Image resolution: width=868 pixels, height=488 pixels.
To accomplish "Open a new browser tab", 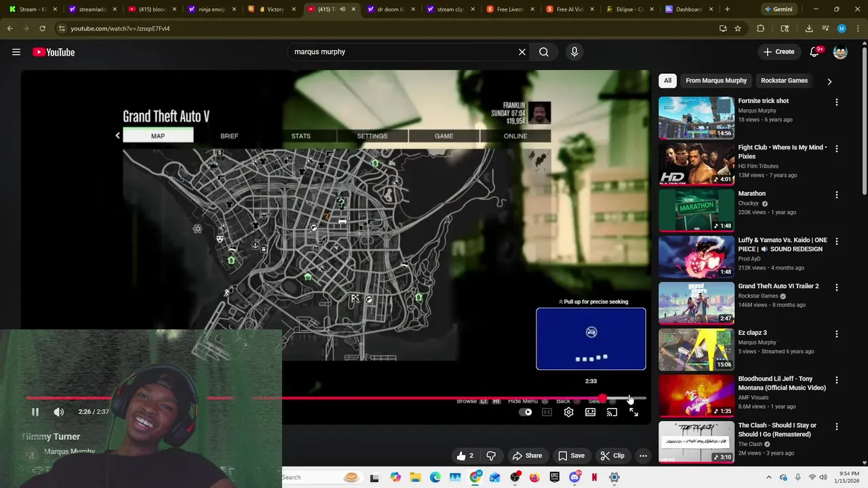I will pos(727,9).
